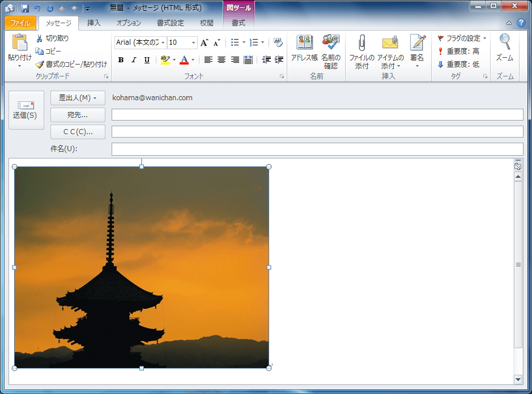Switch to the Format Text (書式設定) tab

tap(171, 23)
